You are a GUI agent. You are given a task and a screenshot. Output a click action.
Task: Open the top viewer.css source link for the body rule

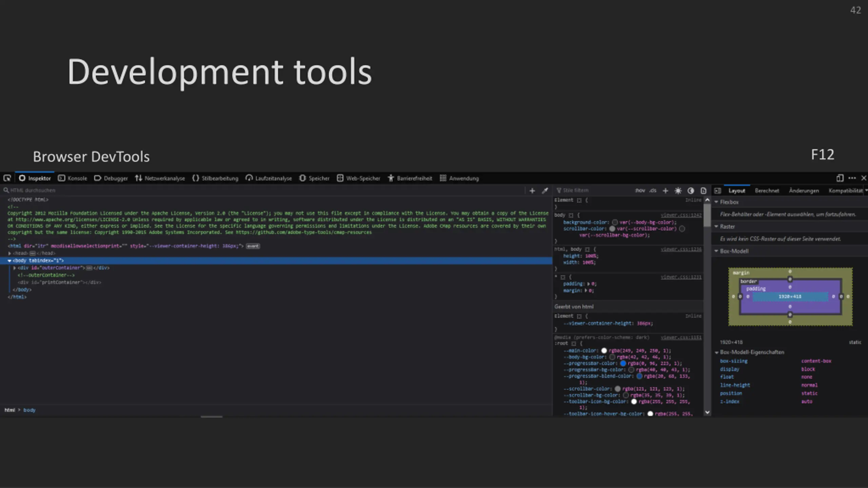681,215
